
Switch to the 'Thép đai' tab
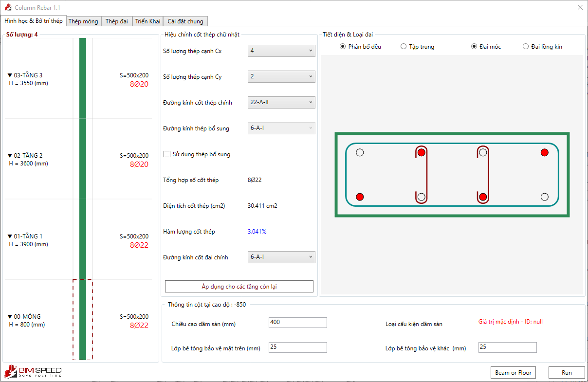(117, 21)
